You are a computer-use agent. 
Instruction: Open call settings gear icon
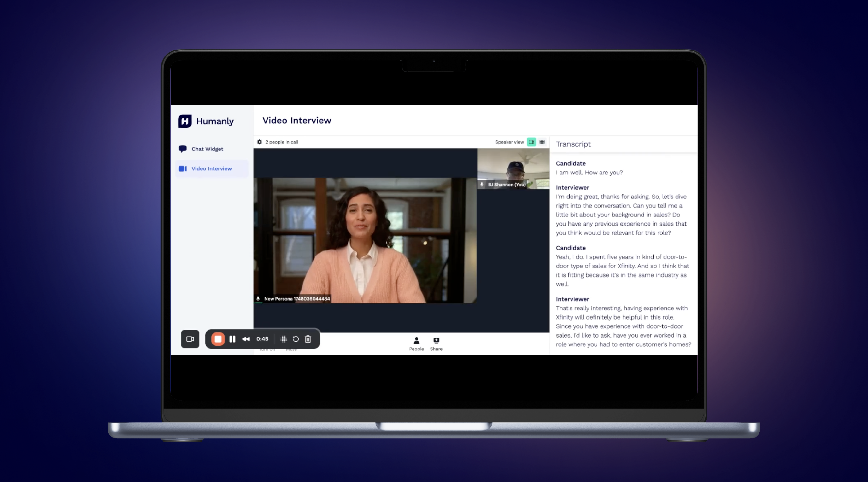pos(260,142)
